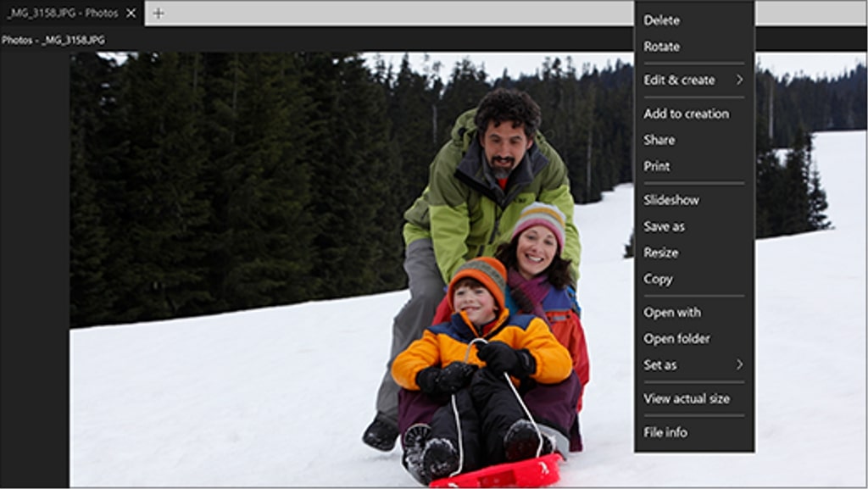The image size is (868, 489).
Task: Expand the Set as submenu
Action: [x=660, y=365]
